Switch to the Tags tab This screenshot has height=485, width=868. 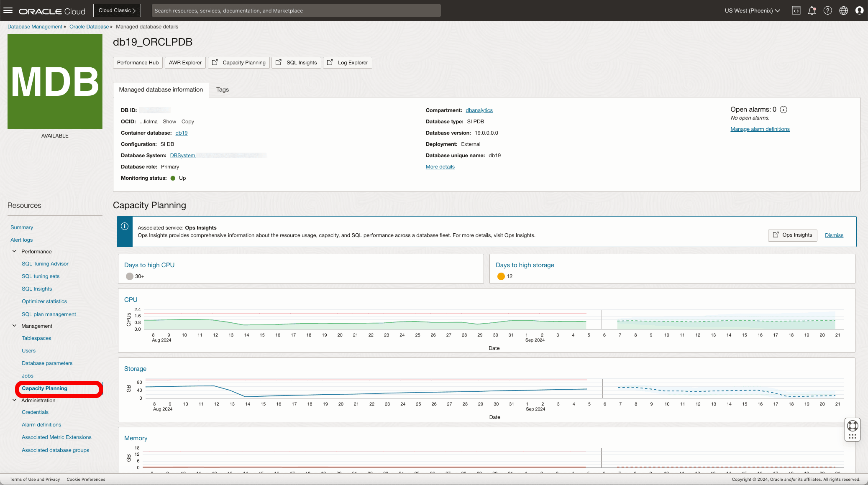pyautogui.click(x=222, y=89)
